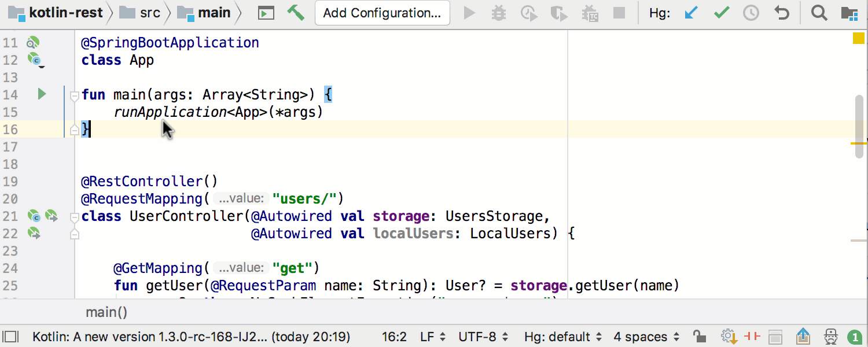868x347 pixels.
Task: Click the push commits icon in the status bar
Action: tap(802, 336)
